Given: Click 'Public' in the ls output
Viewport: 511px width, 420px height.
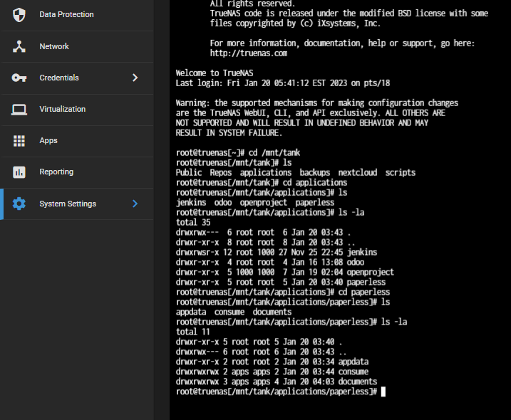Looking at the screenshot, I should click(189, 172).
